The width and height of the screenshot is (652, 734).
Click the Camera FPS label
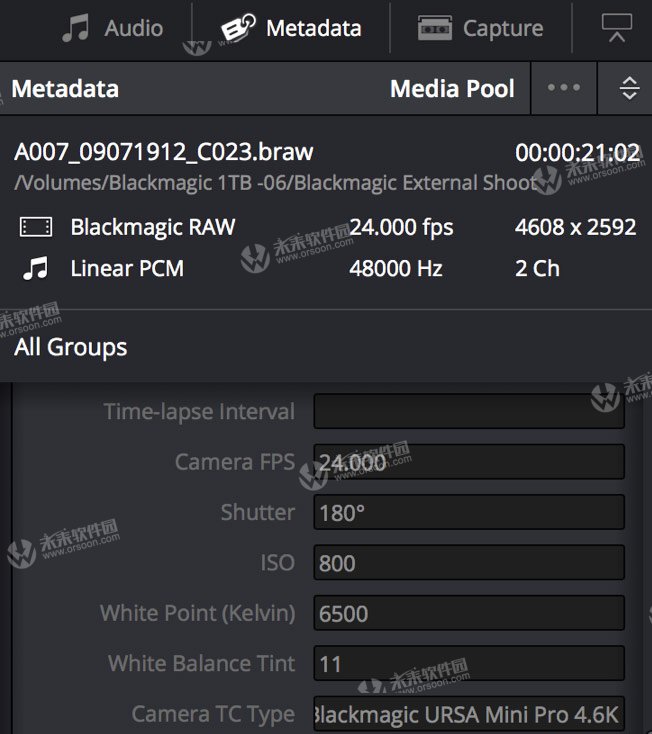(235, 462)
